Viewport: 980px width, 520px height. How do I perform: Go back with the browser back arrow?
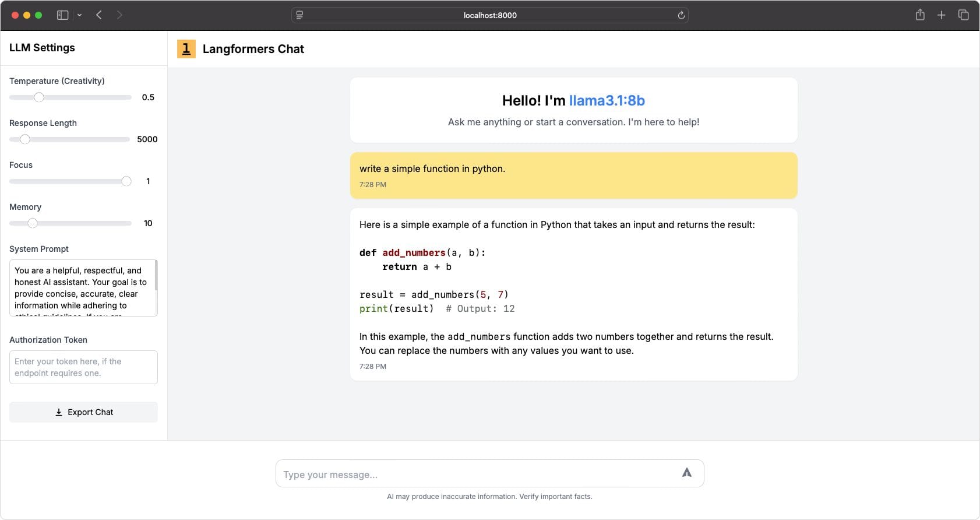99,15
